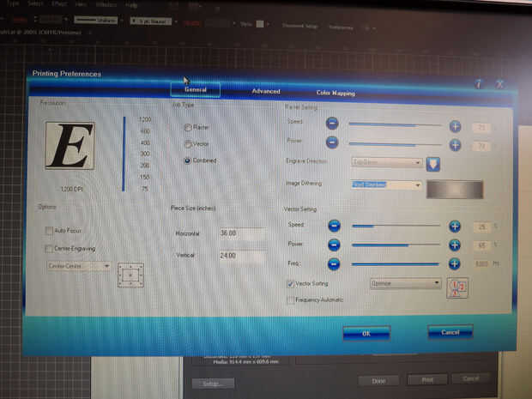Open the Center-Center position dropdown
532x399 pixels.
point(79,266)
